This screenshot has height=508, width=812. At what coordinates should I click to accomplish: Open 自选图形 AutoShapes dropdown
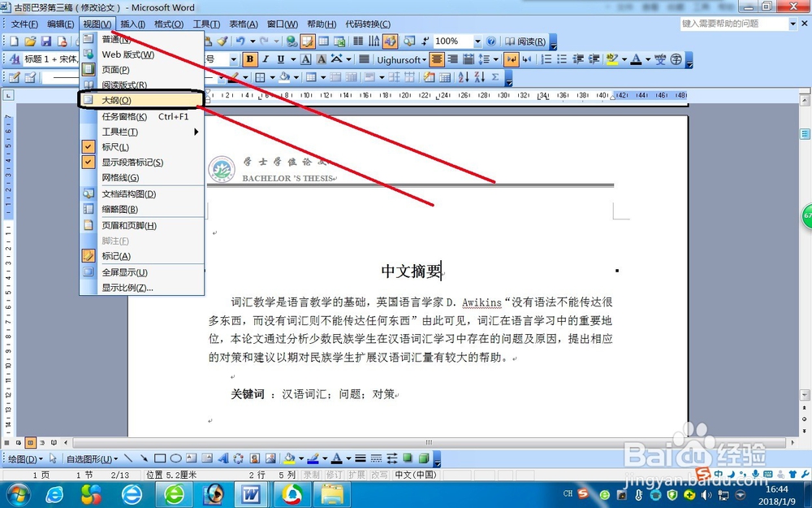92,458
